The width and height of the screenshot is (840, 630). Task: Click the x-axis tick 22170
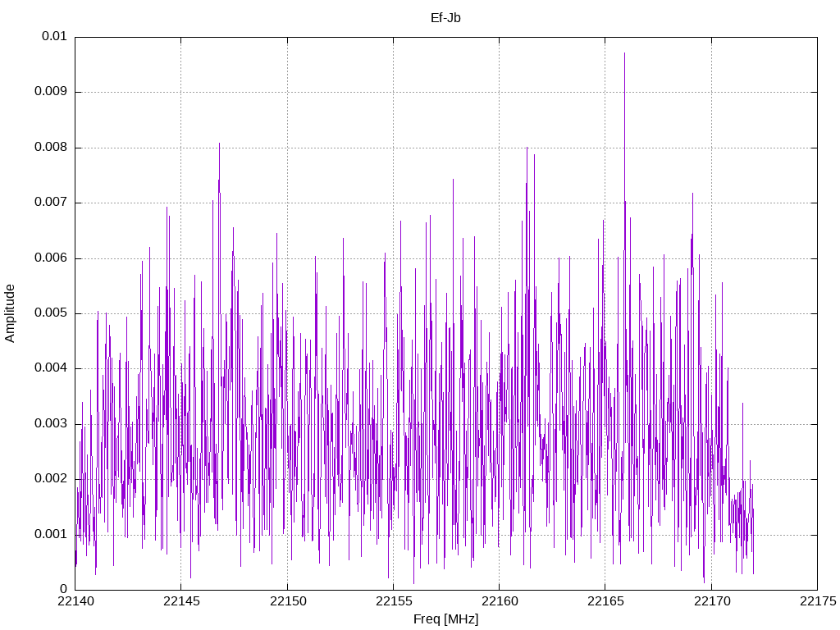(711, 601)
